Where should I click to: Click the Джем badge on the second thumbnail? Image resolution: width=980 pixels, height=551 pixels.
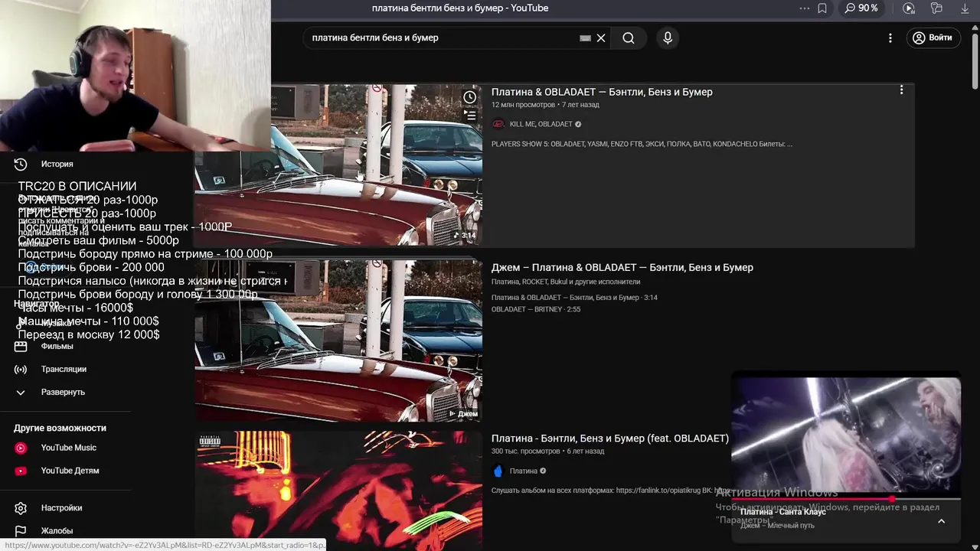tap(463, 413)
